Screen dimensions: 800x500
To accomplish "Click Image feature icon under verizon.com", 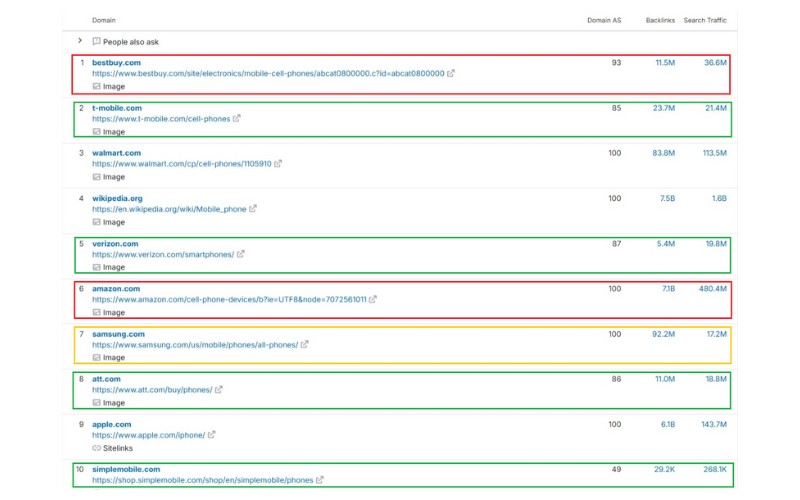I will (96, 267).
